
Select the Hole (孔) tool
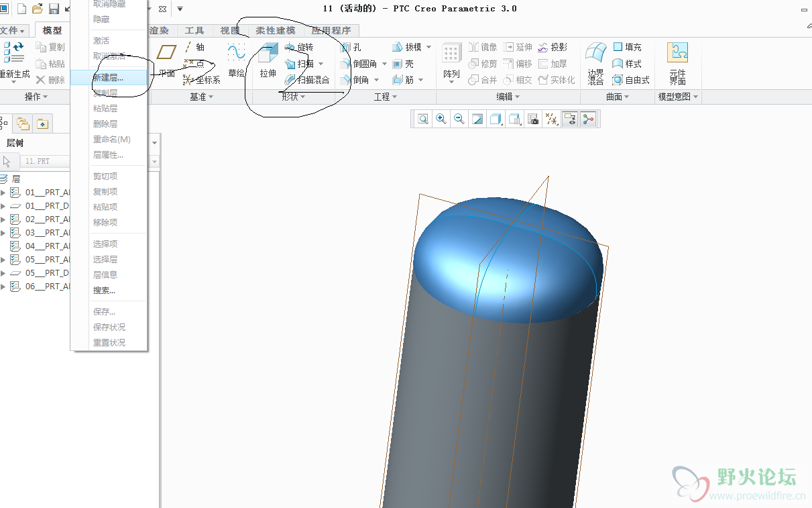[351, 48]
